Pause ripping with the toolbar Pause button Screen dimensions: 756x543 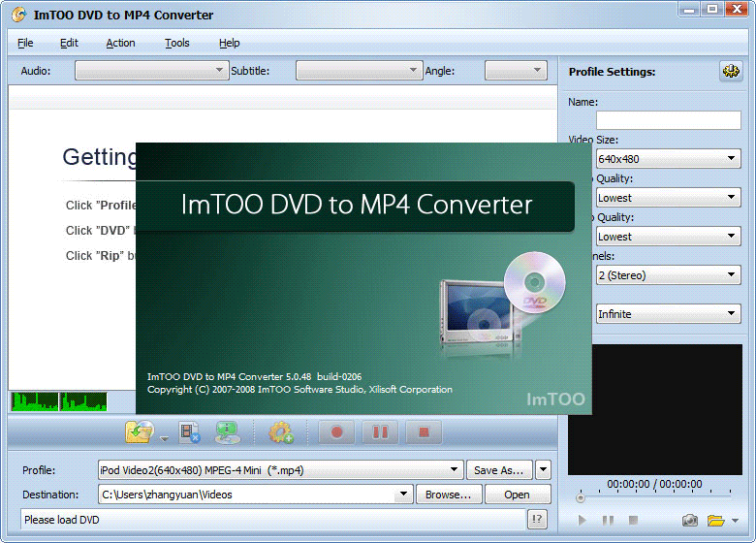(380, 432)
